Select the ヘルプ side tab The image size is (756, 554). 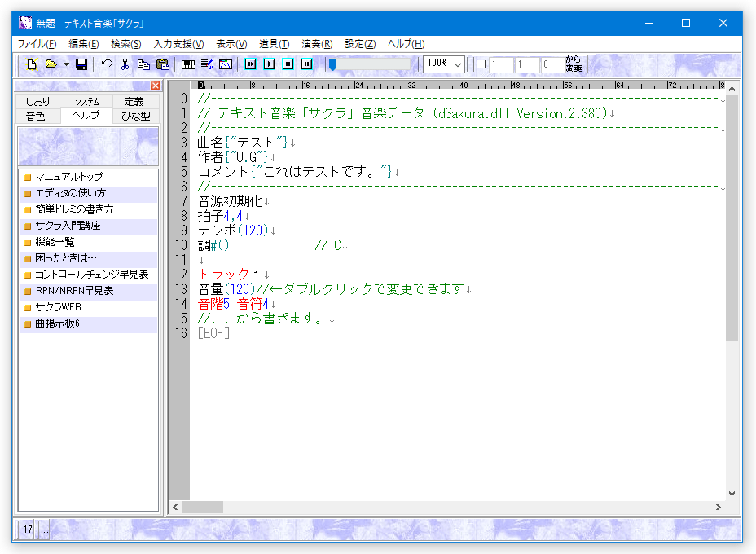pos(86,116)
